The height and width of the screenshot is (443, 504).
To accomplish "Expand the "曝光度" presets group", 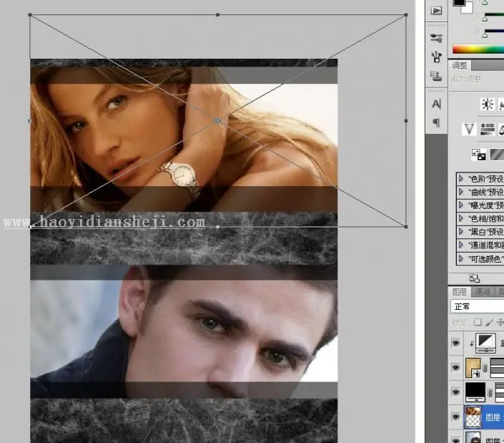I will click(x=461, y=205).
